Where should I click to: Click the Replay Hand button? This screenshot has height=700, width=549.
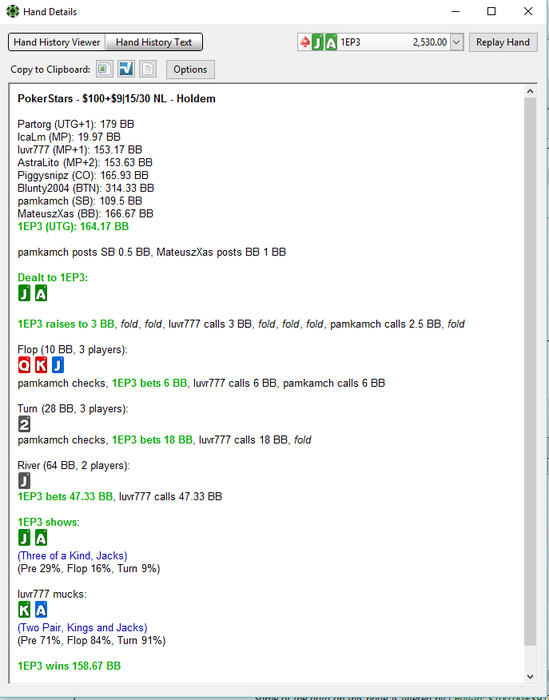coord(503,42)
